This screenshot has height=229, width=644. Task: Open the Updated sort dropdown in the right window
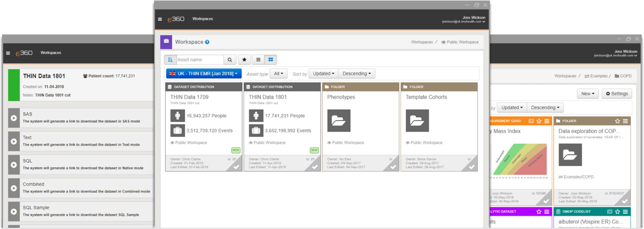tap(512, 108)
